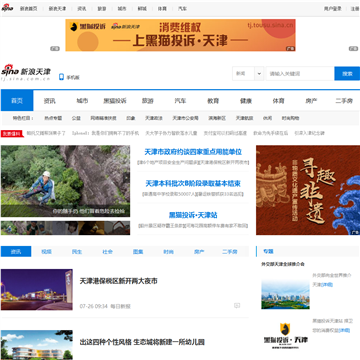Viewport: 360px width, 360px height.
Task: Open the 体育 main navigation tab
Action: coord(278,101)
